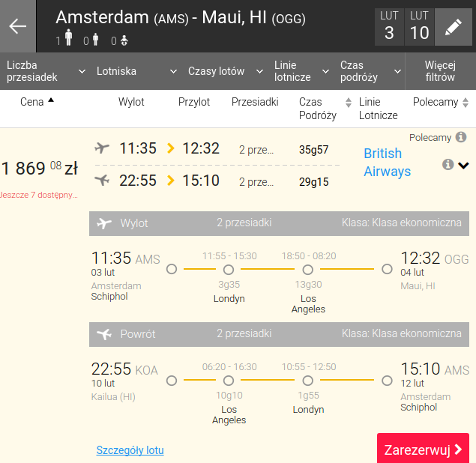Viewport: 476px width, 463px height.
Task: Sort results by Cena column
Action: 37,102
